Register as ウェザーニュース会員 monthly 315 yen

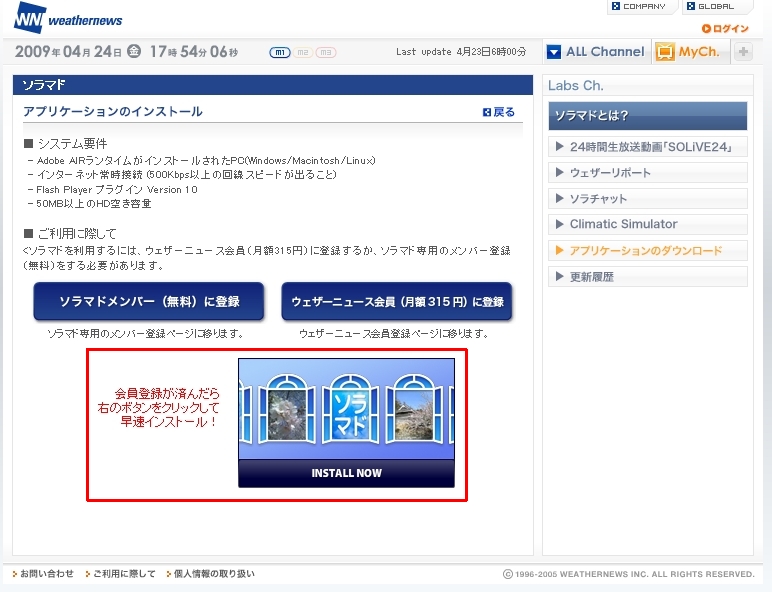click(397, 301)
